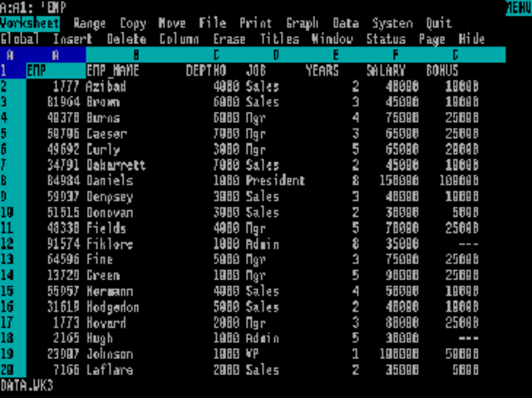Select the Delete submenu option
This screenshot has height=398, width=532.
click(x=126, y=39)
